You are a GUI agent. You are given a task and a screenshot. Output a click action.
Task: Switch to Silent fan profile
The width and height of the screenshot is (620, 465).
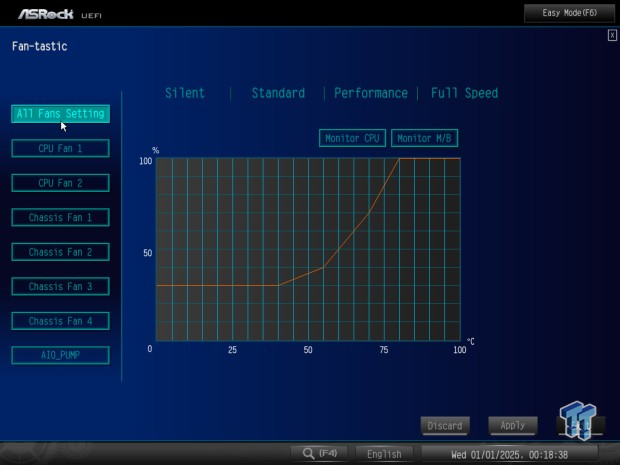pyautogui.click(x=185, y=93)
